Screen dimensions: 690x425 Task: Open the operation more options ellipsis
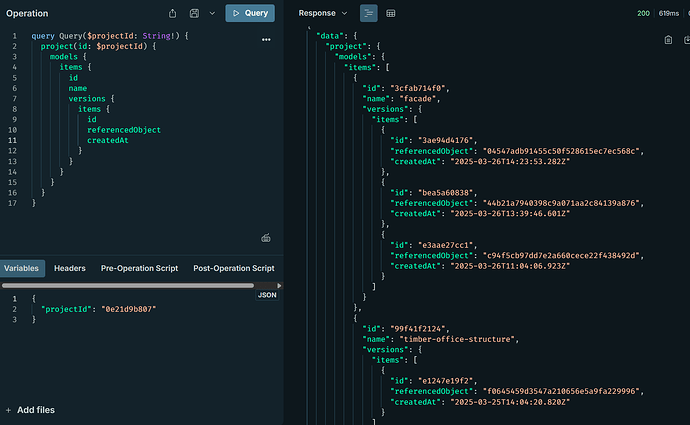(266, 40)
